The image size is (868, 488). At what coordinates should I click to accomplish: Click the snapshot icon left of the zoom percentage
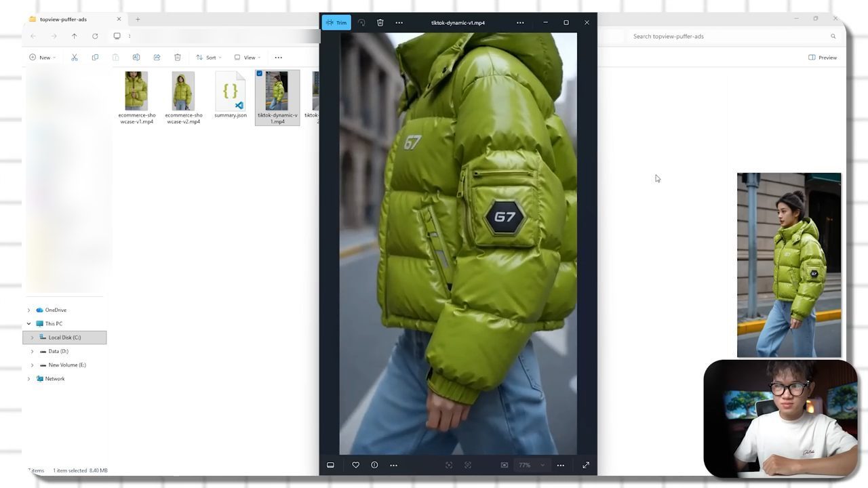[x=504, y=465]
